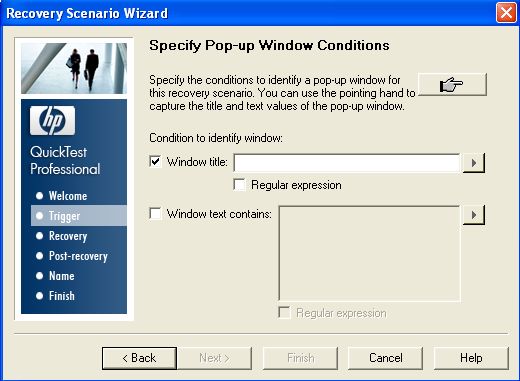Close the Recovery Scenario Wizard window
This screenshot has height=381, width=520.
(x=506, y=13)
